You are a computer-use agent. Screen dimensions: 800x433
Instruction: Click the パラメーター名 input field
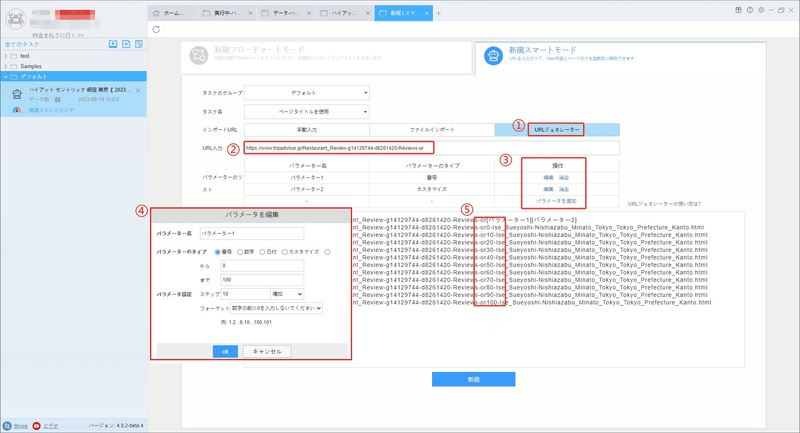click(252, 234)
